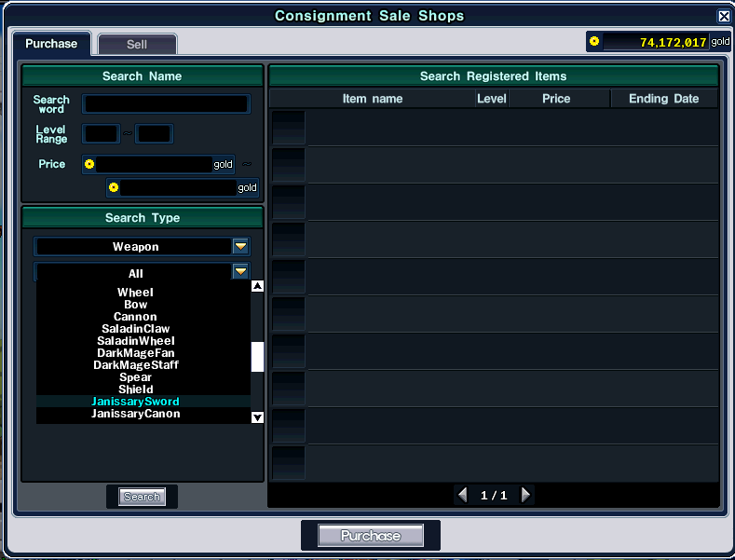The height and width of the screenshot is (560, 735).
Task: Click the gold coin icon beside 74,172,017
Action: (594, 41)
